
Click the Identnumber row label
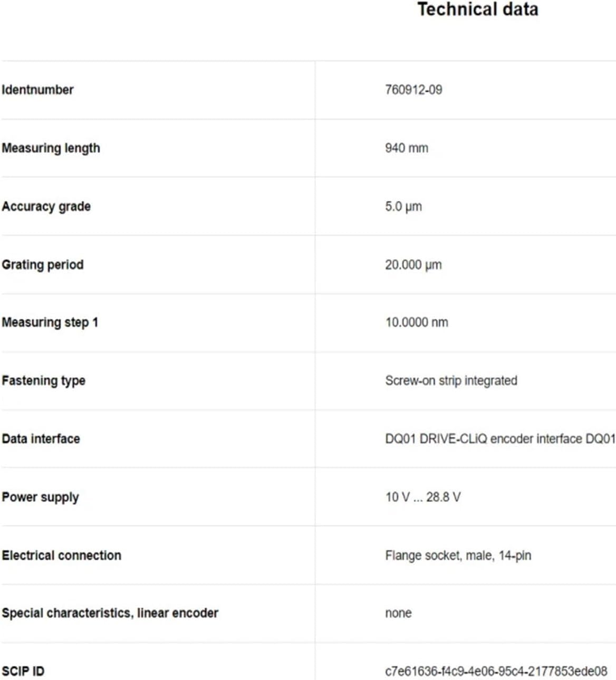tap(37, 90)
